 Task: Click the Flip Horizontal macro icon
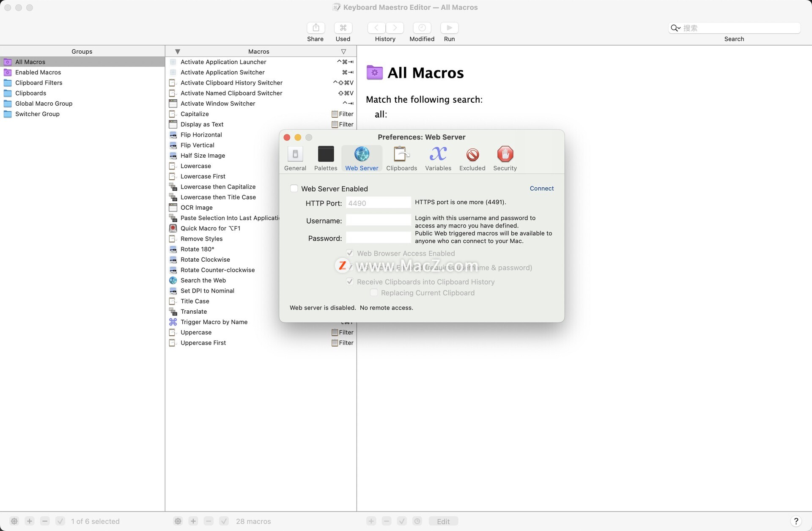[173, 135]
